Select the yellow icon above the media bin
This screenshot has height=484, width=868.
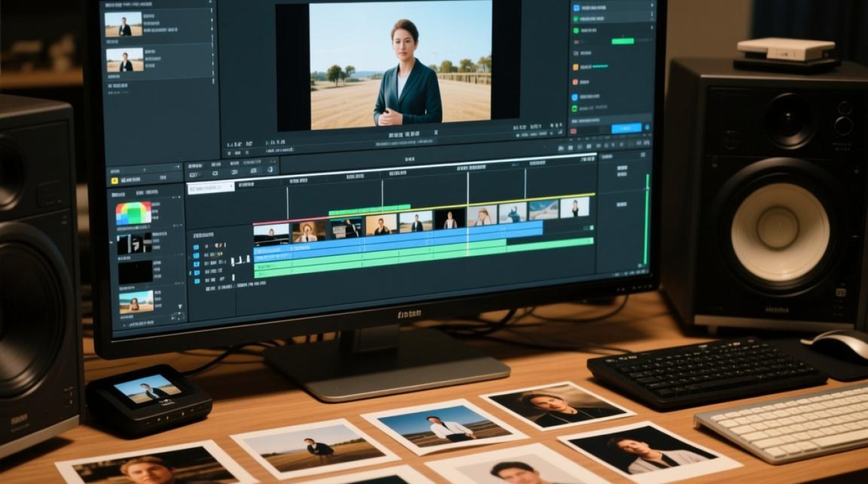[x=114, y=181]
